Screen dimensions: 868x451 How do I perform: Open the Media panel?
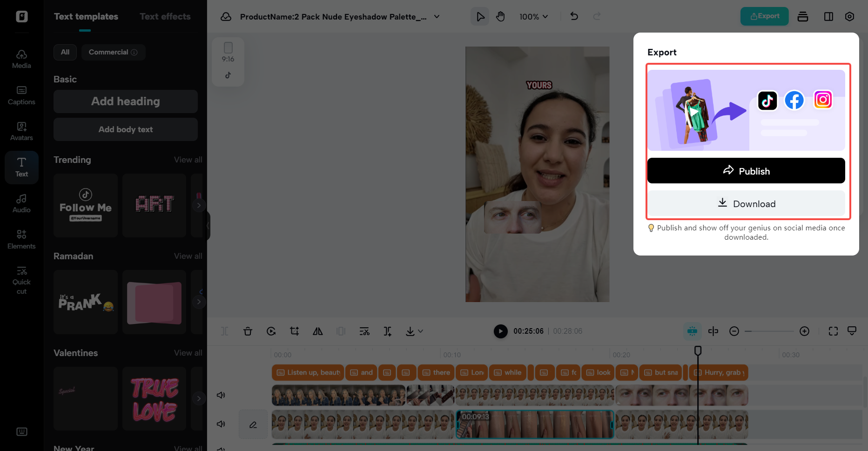(21, 58)
